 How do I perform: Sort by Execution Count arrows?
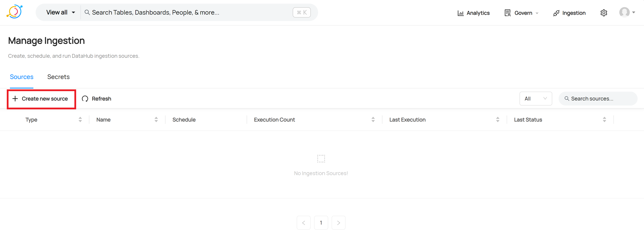[x=373, y=120]
